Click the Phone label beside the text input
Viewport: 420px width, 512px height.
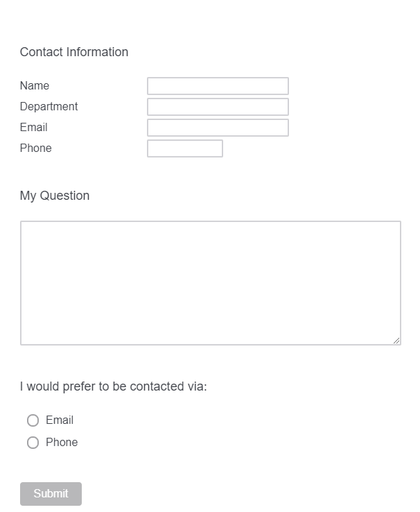click(36, 148)
